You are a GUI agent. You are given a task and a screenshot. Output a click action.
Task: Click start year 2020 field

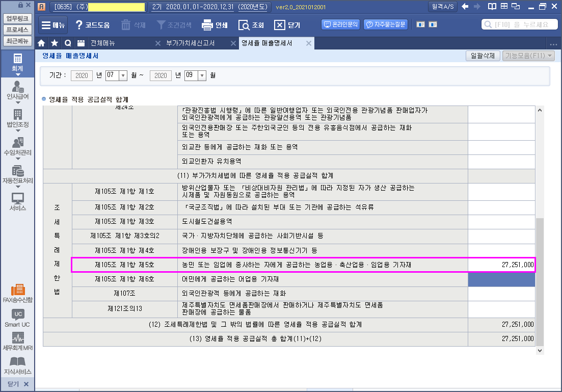tap(82, 75)
